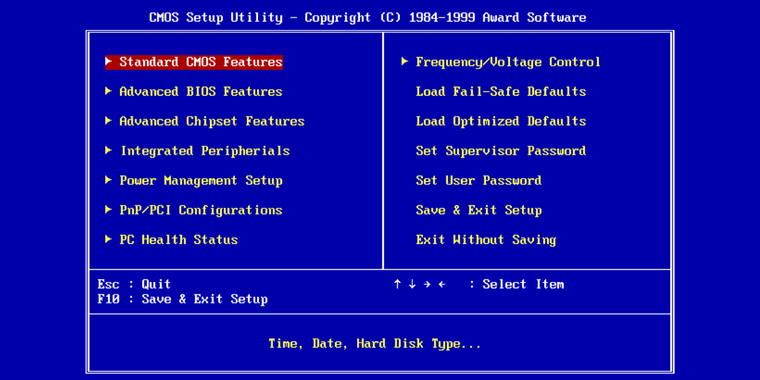This screenshot has width=760, height=380.
Task: Select Set User Password
Action: [478, 180]
